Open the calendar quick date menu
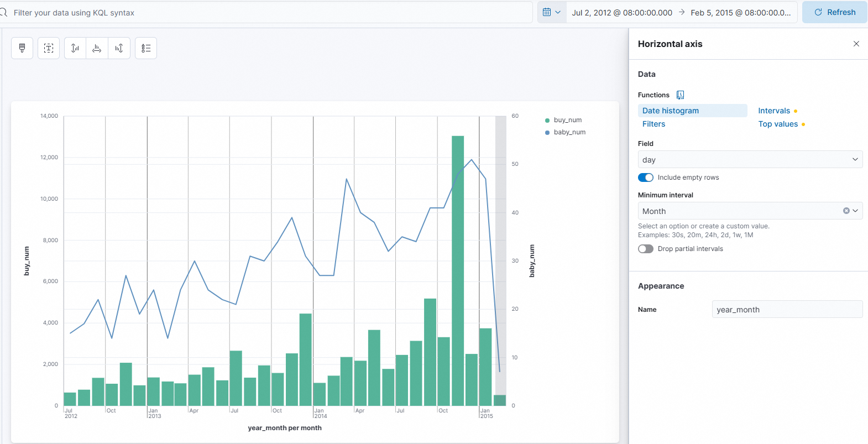Screen dimensions: 868x444 pos(551,12)
